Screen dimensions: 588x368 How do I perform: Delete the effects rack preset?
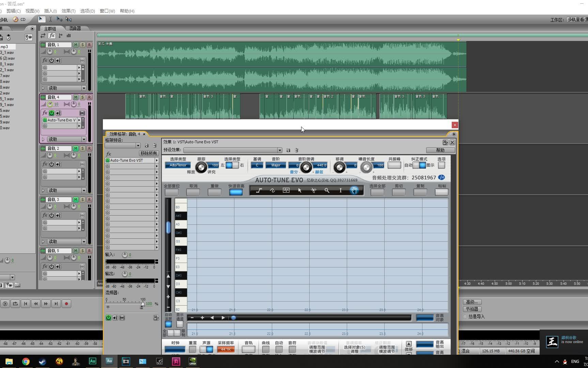(x=155, y=146)
